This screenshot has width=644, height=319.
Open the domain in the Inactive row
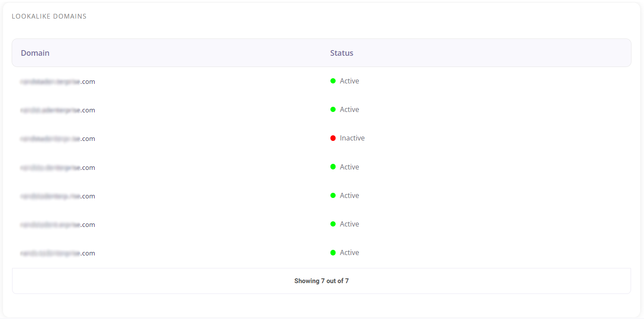[x=57, y=139]
